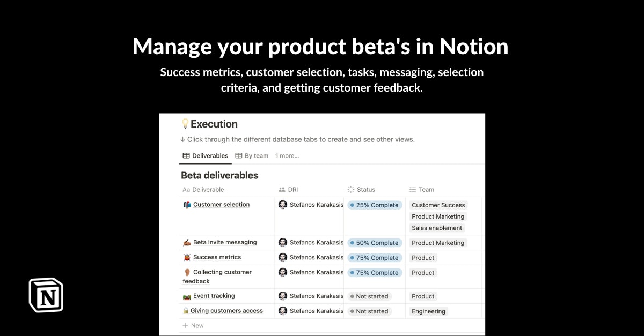The height and width of the screenshot is (336, 644).
Task: Click the mailbox icon of Customer selection
Action: click(x=187, y=205)
